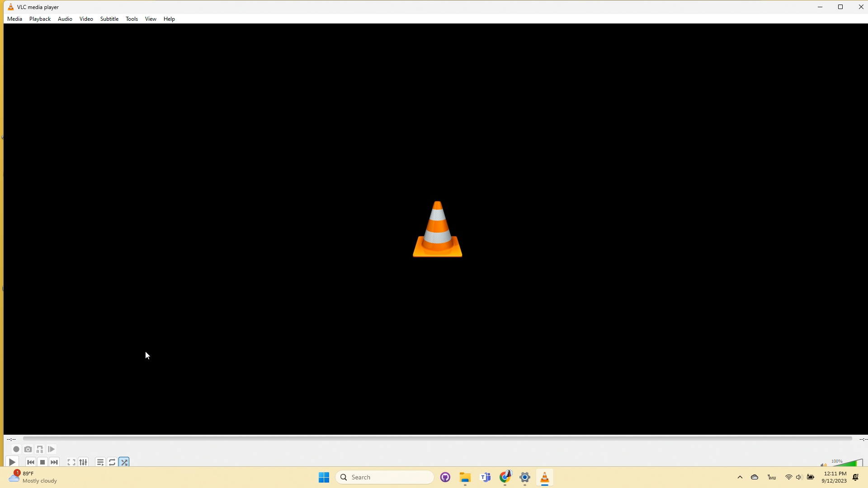
Task: Open the Playback menu
Action: [x=40, y=19]
